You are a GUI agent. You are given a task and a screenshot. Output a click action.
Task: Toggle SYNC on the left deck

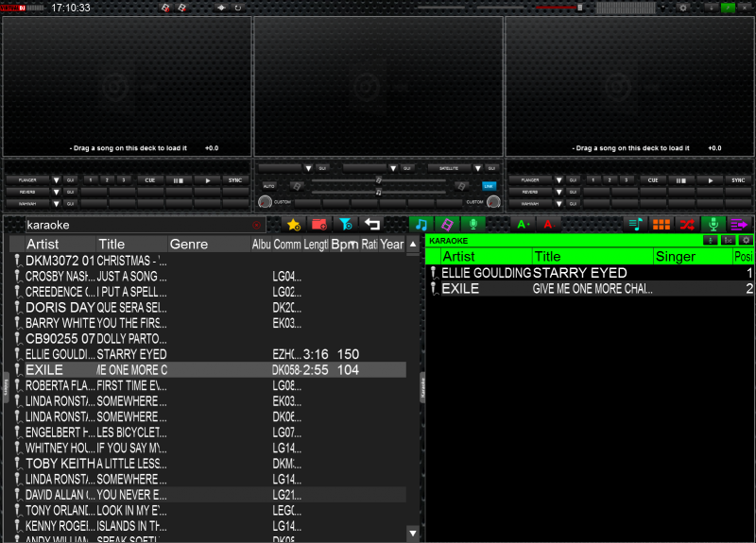235,179
